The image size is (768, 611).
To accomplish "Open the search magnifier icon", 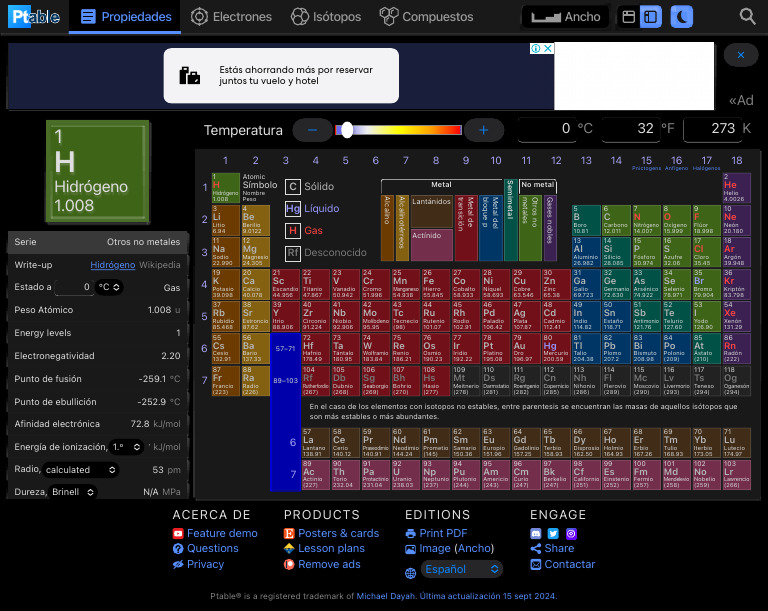I will (747, 17).
